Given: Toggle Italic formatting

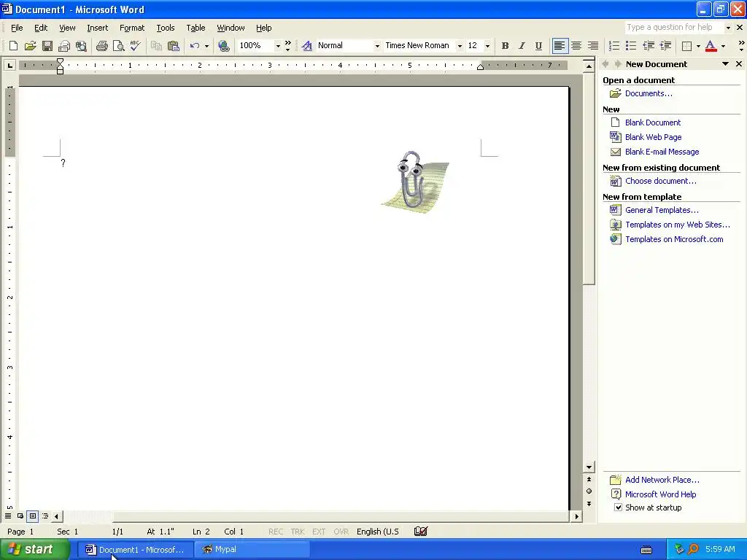Looking at the screenshot, I should (x=522, y=46).
